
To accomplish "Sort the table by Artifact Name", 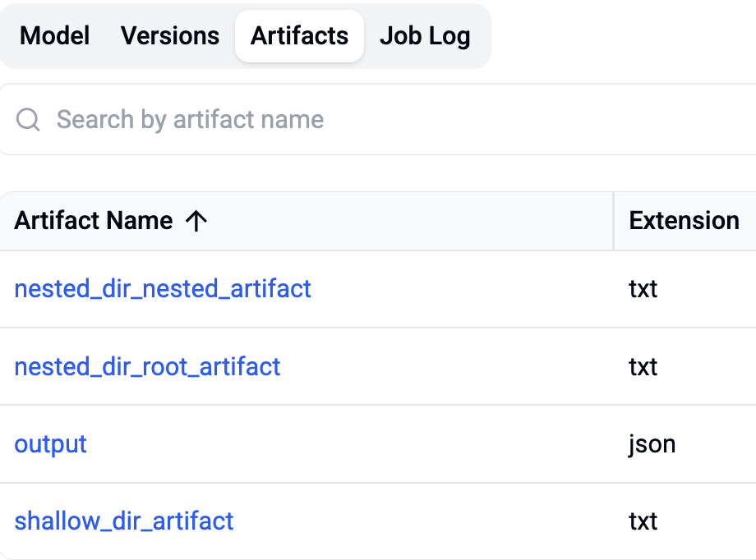I will [x=94, y=220].
